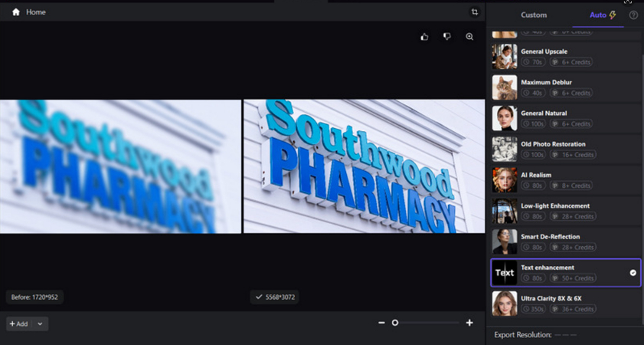This screenshot has width=644, height=345.
Task: Select Old Photo Restoration model
Action: (566, 149)
